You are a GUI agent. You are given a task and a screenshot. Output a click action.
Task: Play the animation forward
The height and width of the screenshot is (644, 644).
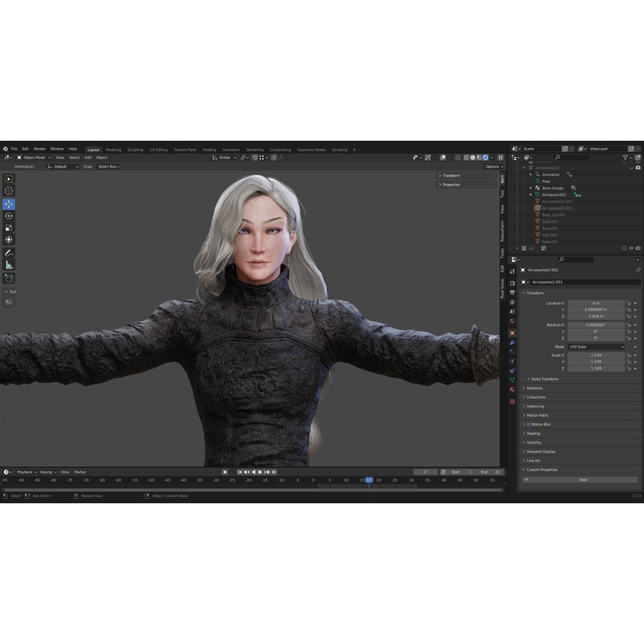(260, 472)
